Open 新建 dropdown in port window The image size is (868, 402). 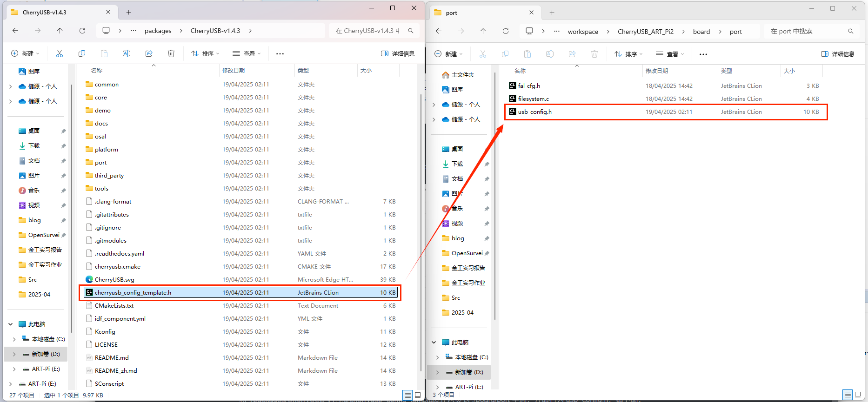click(449, 54)
